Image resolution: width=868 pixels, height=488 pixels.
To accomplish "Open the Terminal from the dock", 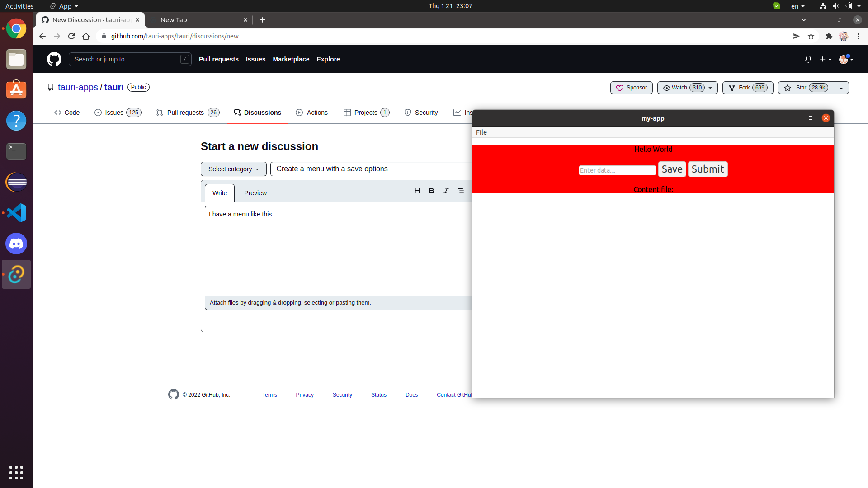I will click(16, 151).
